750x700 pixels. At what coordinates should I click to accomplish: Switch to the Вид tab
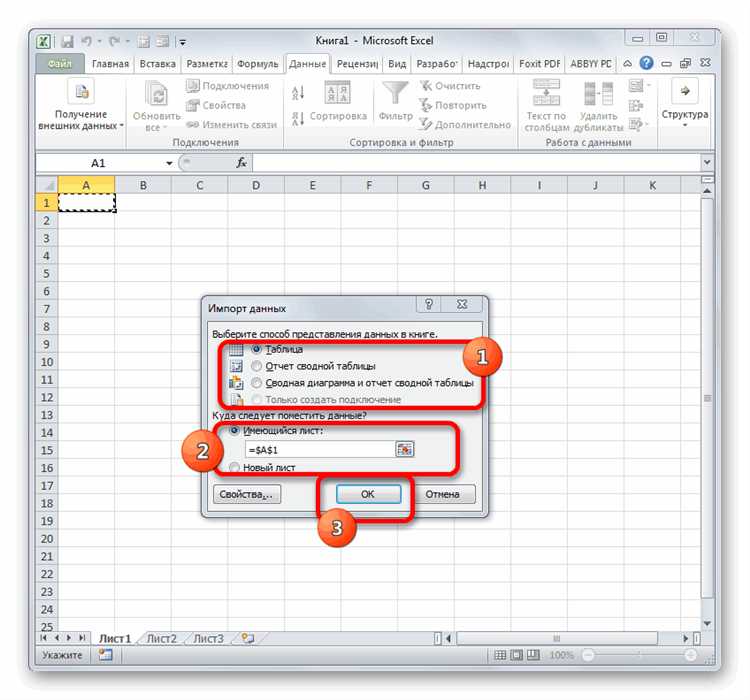coord(397,64)
